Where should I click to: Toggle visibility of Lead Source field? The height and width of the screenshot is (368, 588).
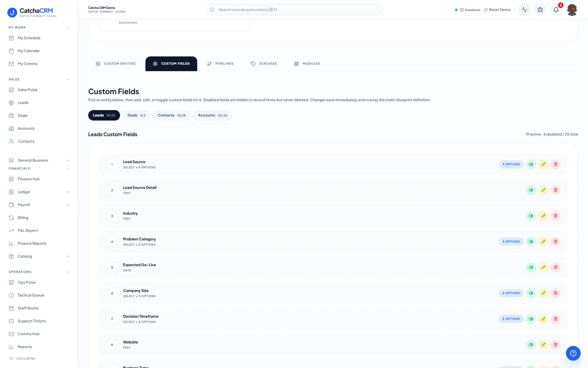pos(531,164)
